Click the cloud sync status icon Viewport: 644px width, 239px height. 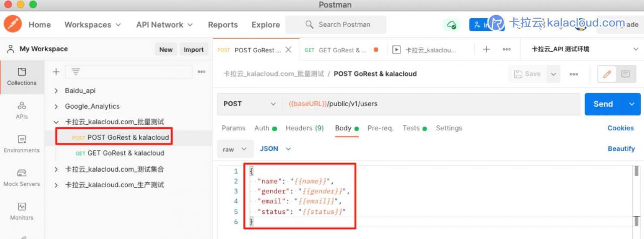tap(452, 25)
